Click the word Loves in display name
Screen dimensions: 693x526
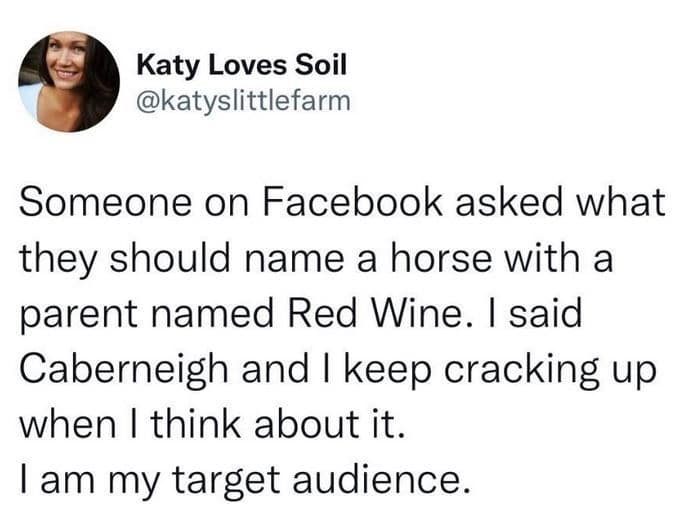coord(240,66)
